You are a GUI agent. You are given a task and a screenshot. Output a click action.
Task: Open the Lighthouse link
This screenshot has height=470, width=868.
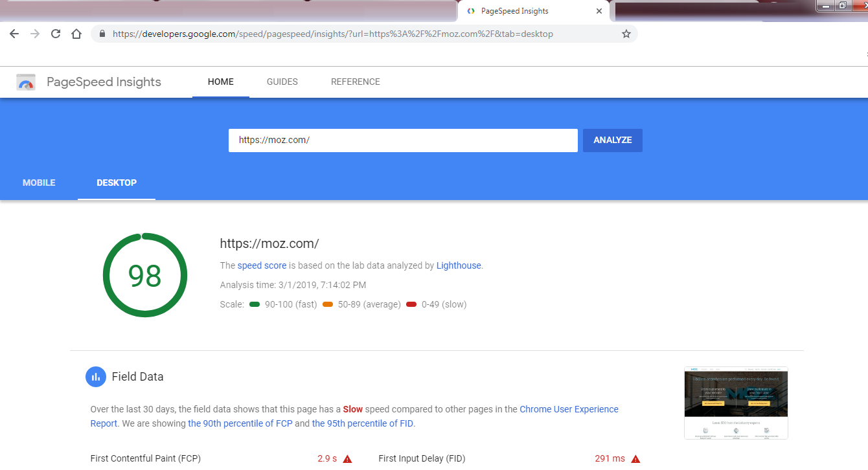(459, 265)
